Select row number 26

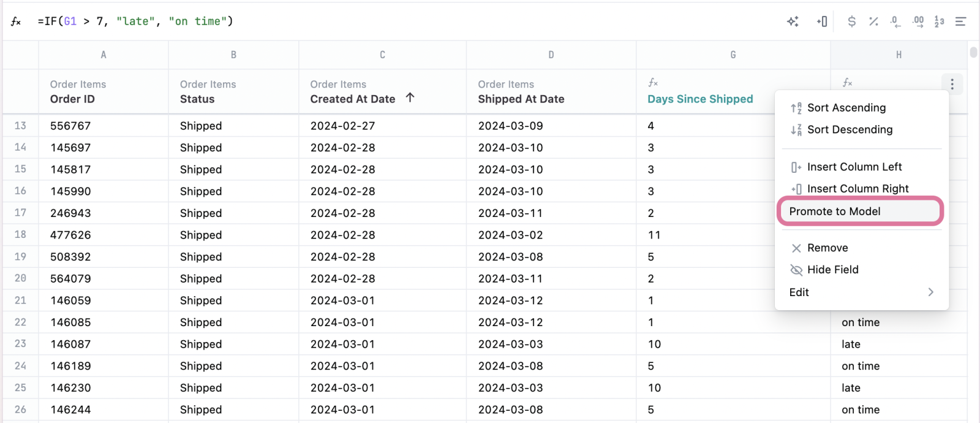(20, 410)
